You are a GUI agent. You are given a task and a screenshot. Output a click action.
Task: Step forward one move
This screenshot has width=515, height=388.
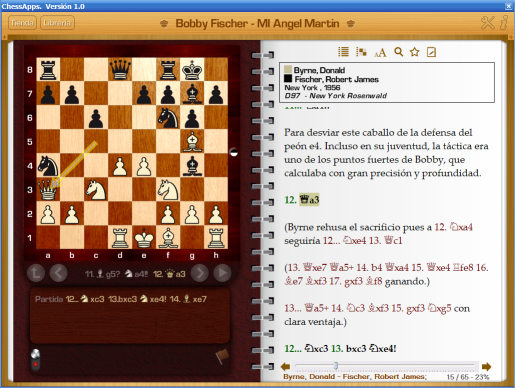click(x=200, y=273)
